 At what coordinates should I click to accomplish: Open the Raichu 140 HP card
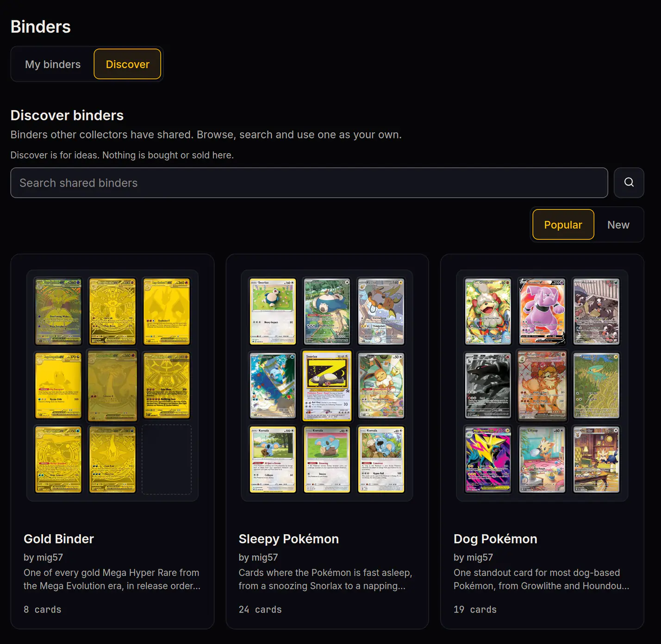tap(381, 312)
